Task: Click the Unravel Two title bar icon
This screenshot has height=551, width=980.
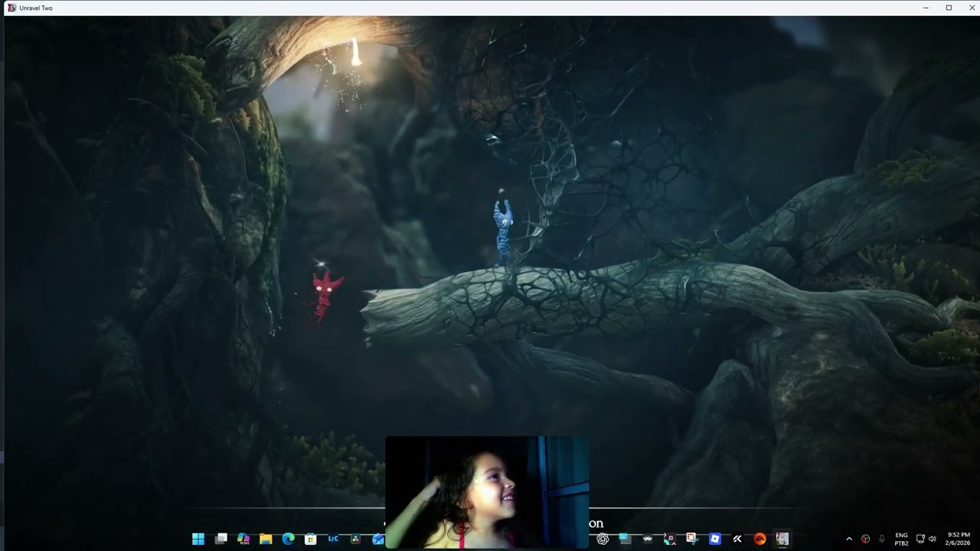Action: point(11,8)
